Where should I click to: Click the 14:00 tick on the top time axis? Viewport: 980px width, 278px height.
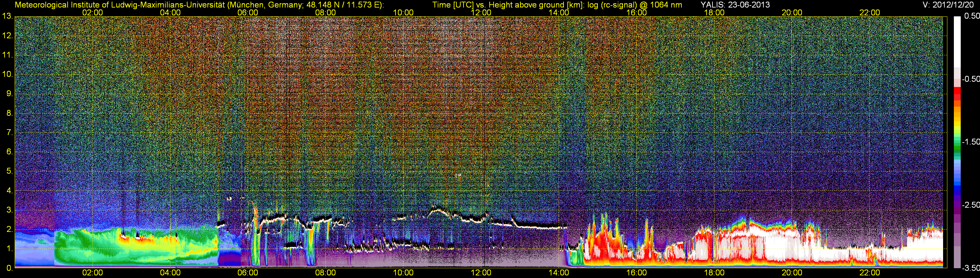[559, 12]
